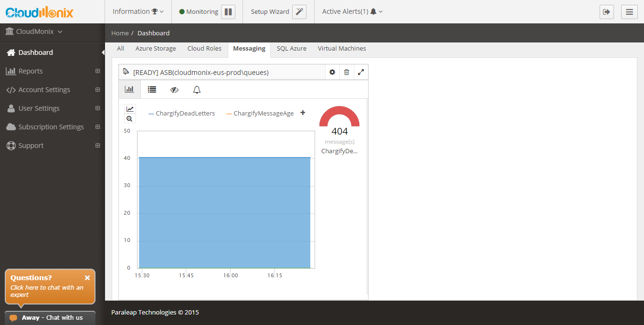Toggle ChargifyMessageAge series in legend
The image size is (644, 325).
260,113
